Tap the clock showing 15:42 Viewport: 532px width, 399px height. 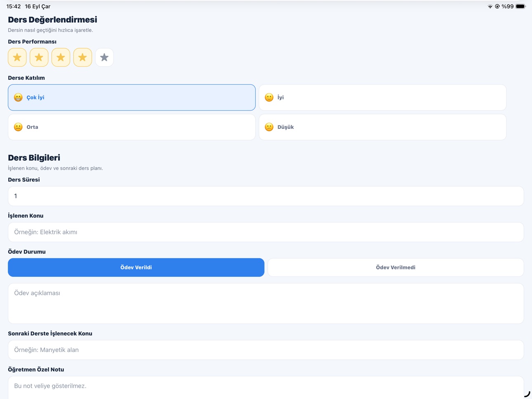(x=14, y=7)
